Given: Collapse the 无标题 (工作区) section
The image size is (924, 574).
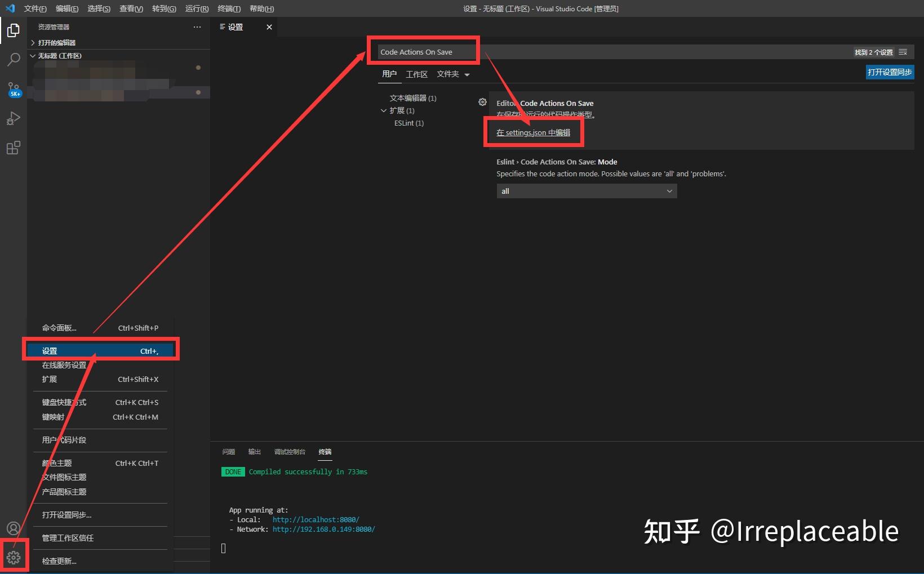Looking at the screenshot, I should 32,55.
